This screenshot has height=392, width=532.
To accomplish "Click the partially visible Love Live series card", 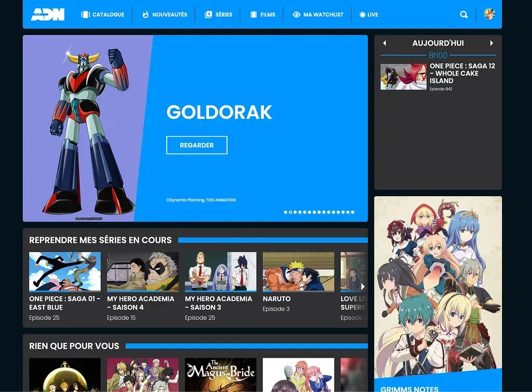I will (x=353, y=286).
